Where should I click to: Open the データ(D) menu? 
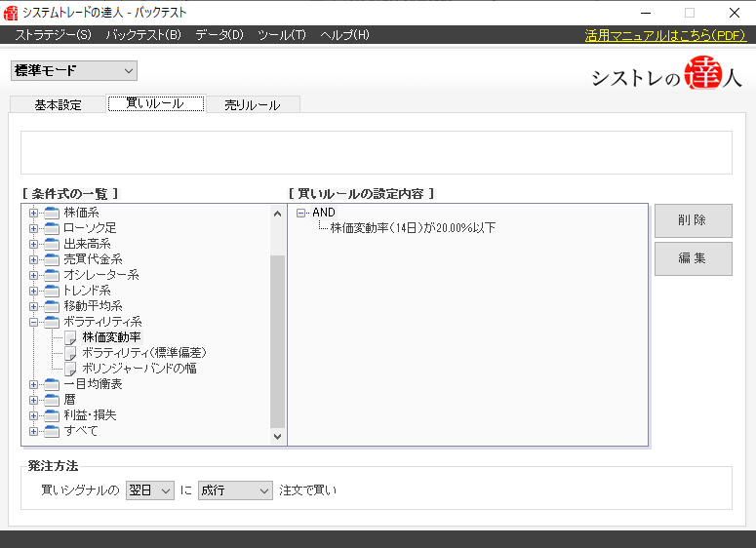[x=219, y=35]
